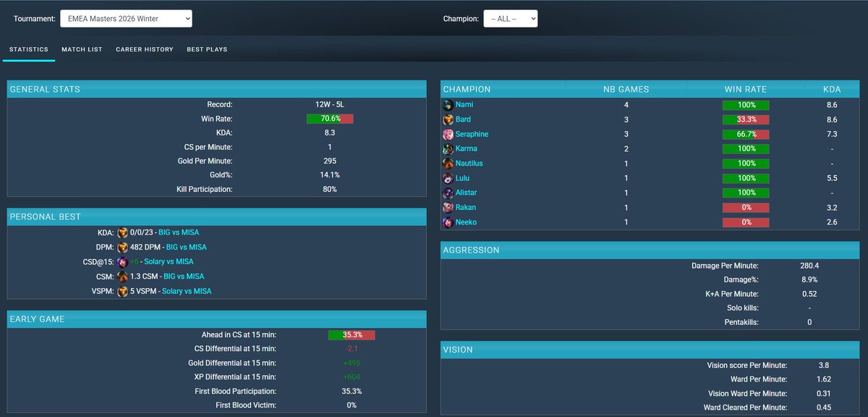Click champion icon next to 482 DPM
The width and height of the screenshot is (868, 417).
(x=122, y=247)
